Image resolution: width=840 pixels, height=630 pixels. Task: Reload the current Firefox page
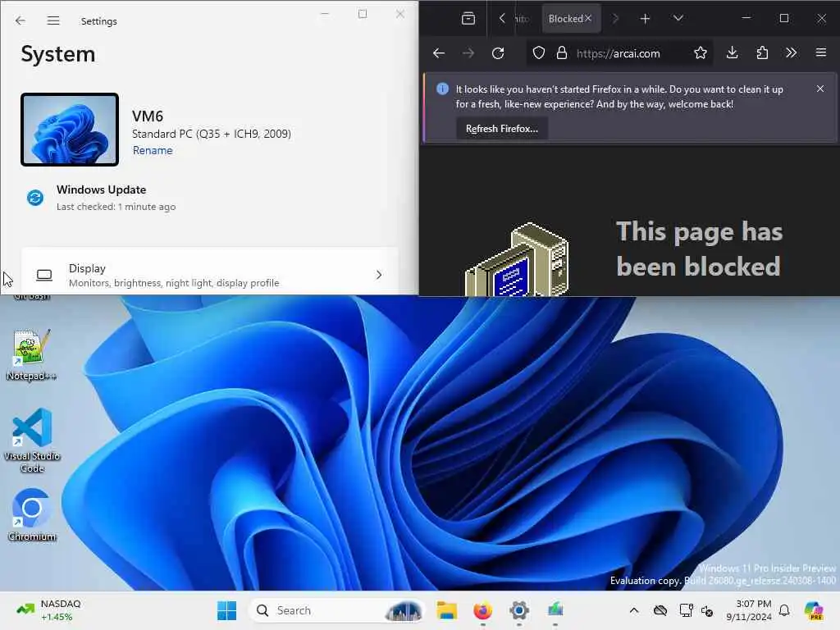point(498,53)
